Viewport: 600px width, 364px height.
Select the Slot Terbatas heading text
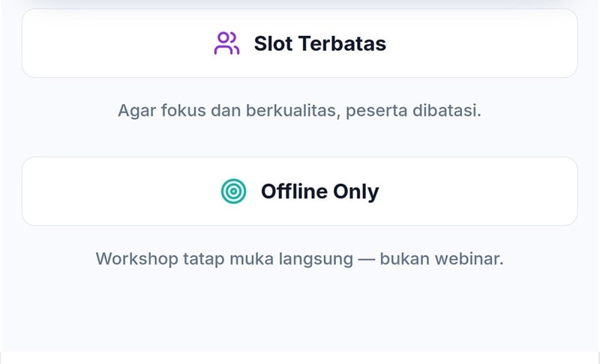tap(319, 43)
